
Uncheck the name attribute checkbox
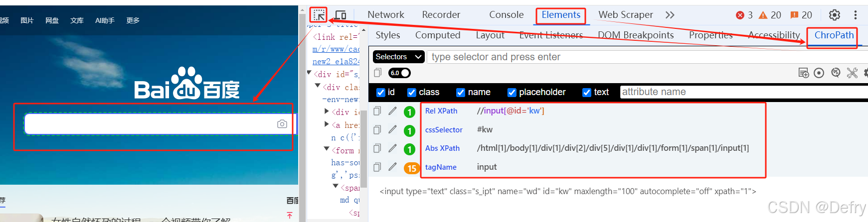461,92
